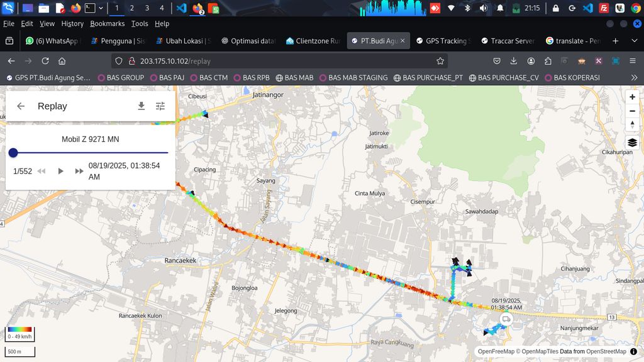Download the replay route data
Viewport: 644px width, 362px height.
pyautogui.click(x=142, y=106)
